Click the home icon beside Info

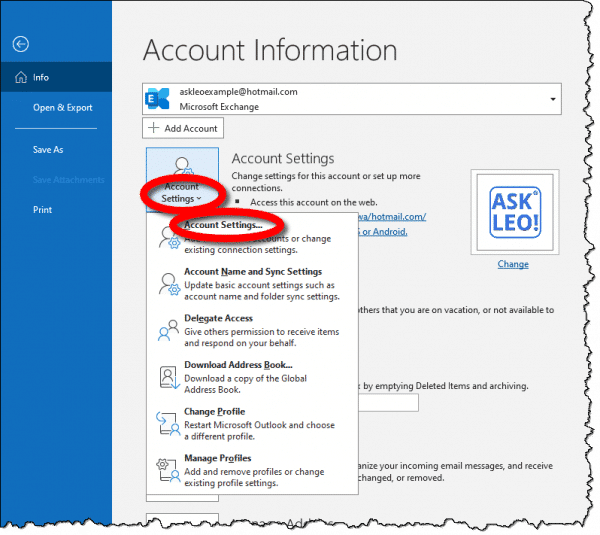point(21,77)
